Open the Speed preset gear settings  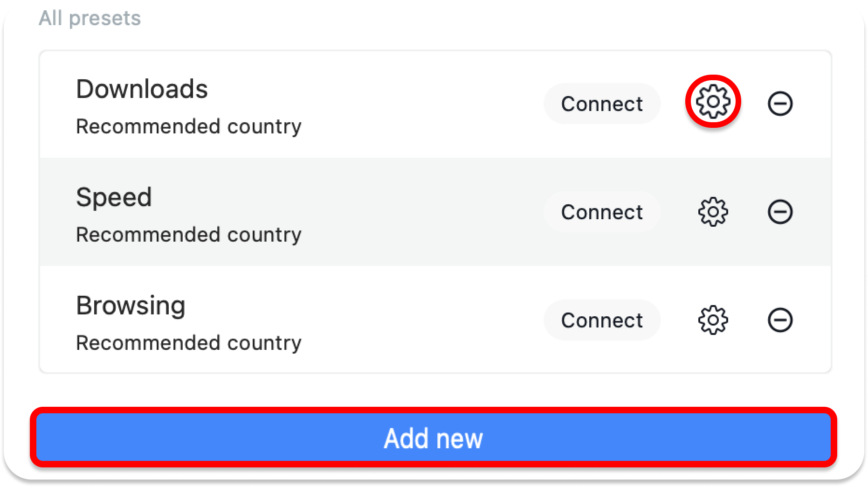pos(713,212)
